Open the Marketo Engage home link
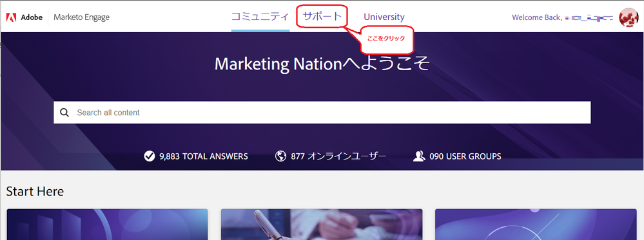This screenshot has width=644, height=240. 81,17
